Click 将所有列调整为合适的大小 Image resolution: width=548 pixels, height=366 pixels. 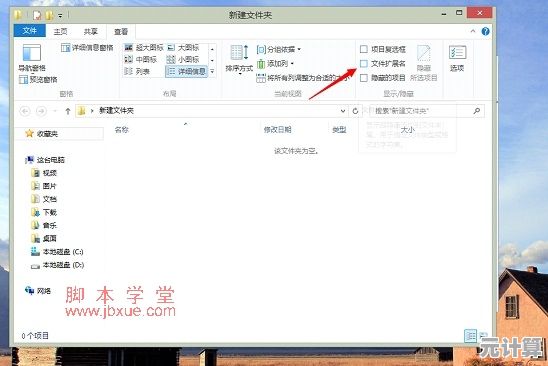click(303, 78)
